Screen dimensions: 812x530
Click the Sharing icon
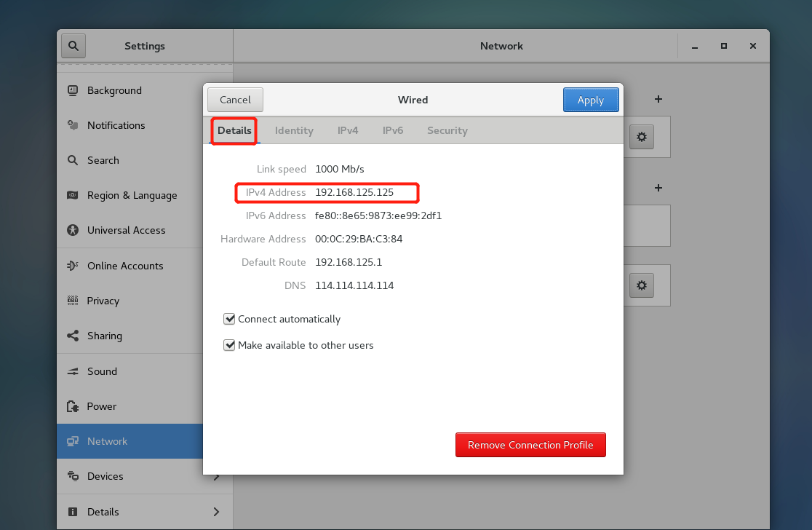73,336
